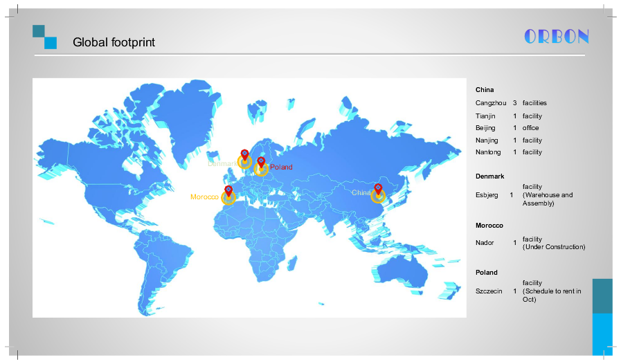Click the Denmark heading in the list

click(x=489, y=176)
